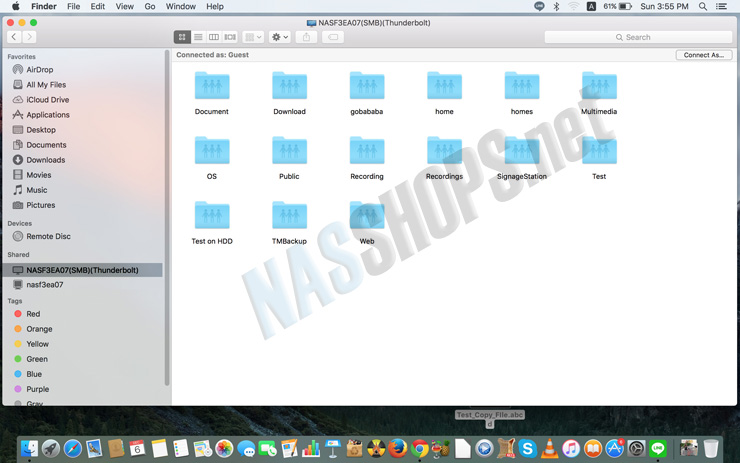Open iTunes from the Dock
The height and width of the screenshot is (463, 740).
(x=571, y=448)
